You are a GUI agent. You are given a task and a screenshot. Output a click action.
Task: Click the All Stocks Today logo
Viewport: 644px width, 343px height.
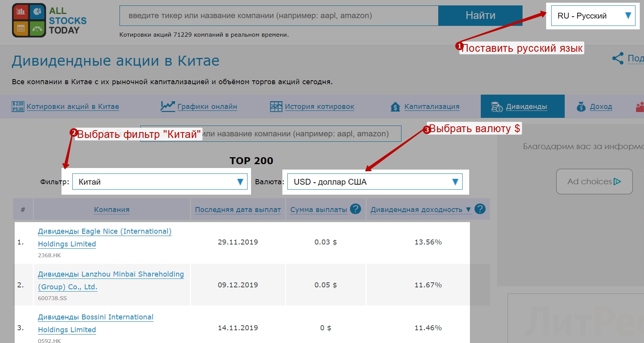click(x=49, y=20)
